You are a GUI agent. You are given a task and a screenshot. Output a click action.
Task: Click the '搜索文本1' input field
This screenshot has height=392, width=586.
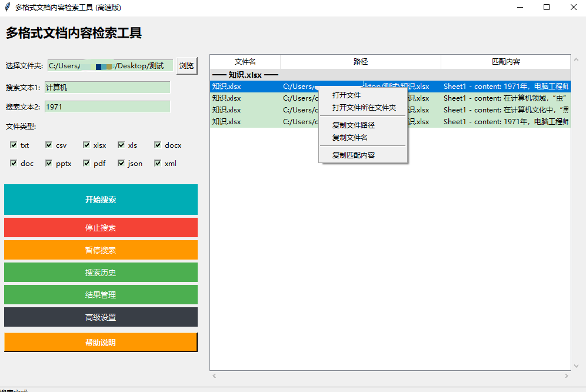(107, 88)
